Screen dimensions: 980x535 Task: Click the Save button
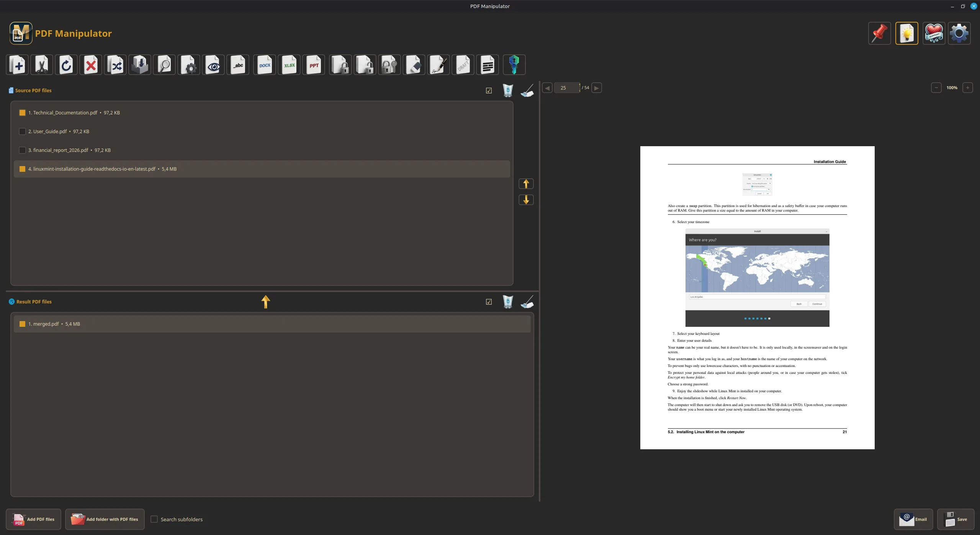[x=956, y=519]
